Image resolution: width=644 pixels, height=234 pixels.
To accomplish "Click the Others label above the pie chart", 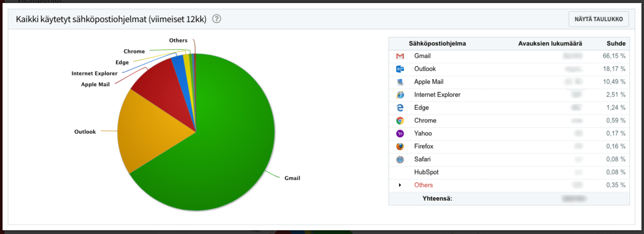I will pyautogui.click(x=178, y=40).
